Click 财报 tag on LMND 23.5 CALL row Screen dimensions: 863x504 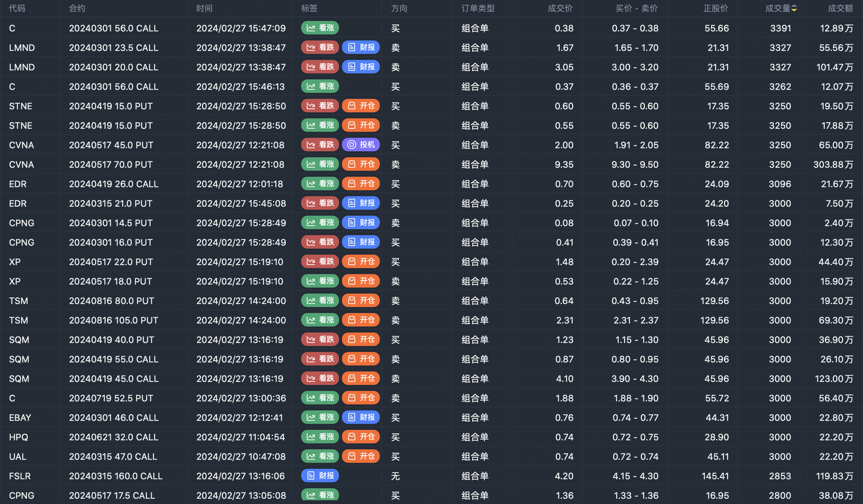[361, 48]
